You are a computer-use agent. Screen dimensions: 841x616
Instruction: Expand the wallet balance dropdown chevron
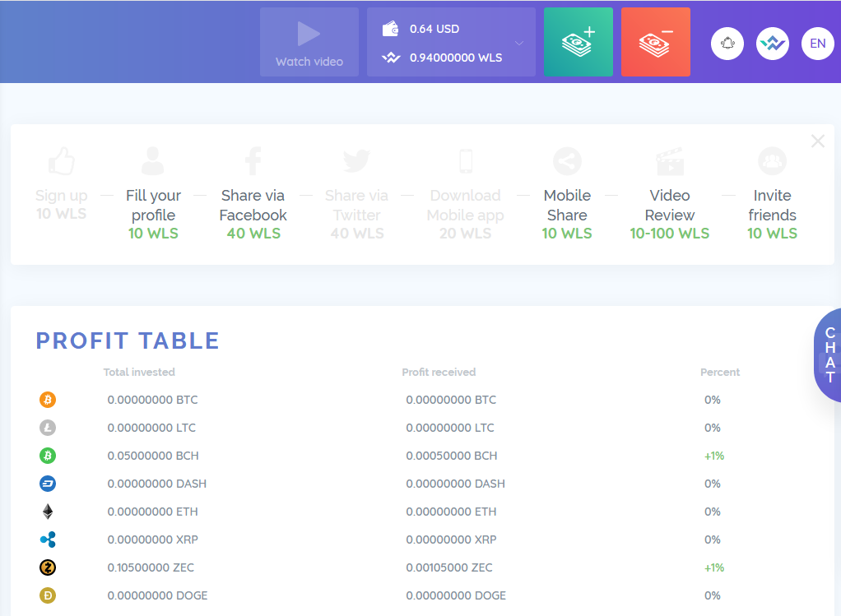coord(518,43)
